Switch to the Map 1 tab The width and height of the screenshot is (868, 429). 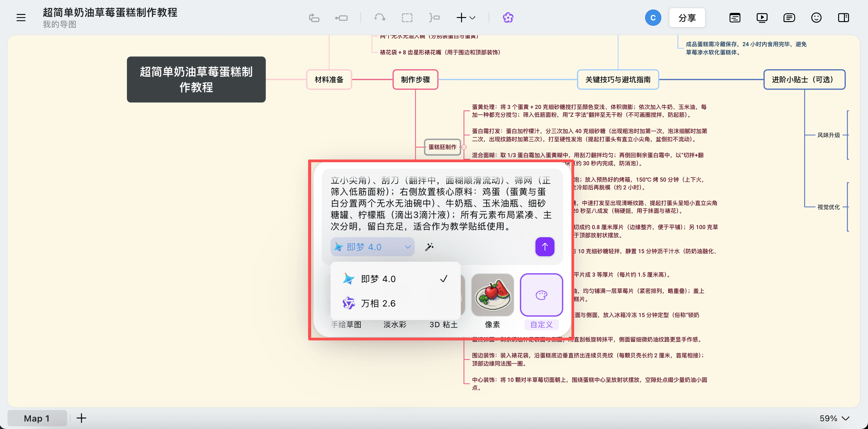(x=37, y=418)
